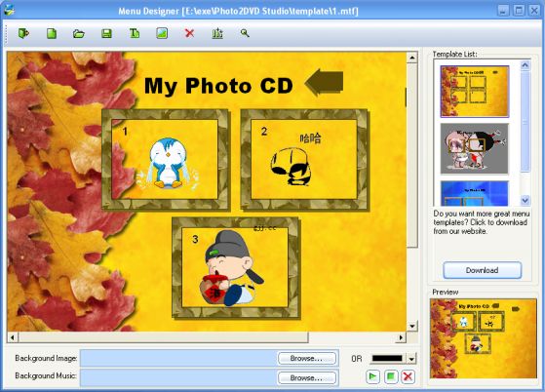The height and width of the screenshot is (392, 545).
Task: Insert an image into the menu
Action: click(x=162, y=33)
